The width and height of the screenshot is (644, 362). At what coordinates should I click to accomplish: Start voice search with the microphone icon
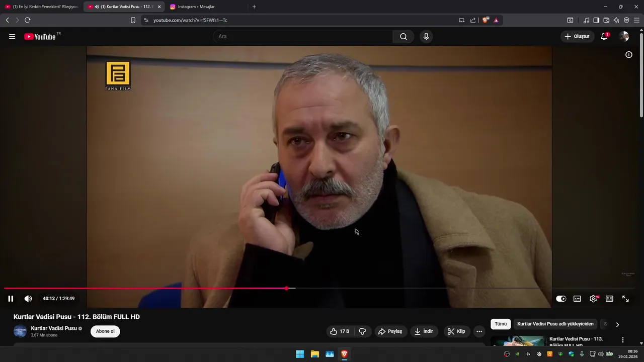pyautogui.click(x=426, y=37)
